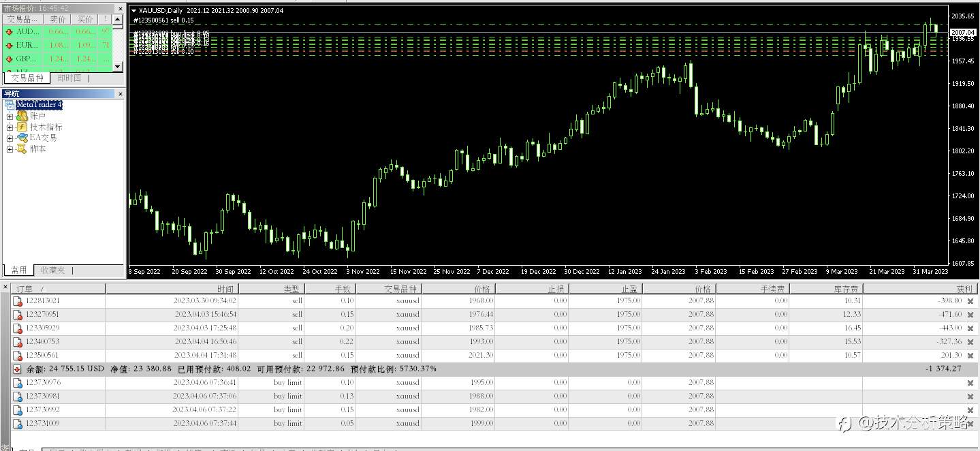Click the pending order icon for 123730981
This screenshot has width=980, height=451.
(x=18, y=396)
